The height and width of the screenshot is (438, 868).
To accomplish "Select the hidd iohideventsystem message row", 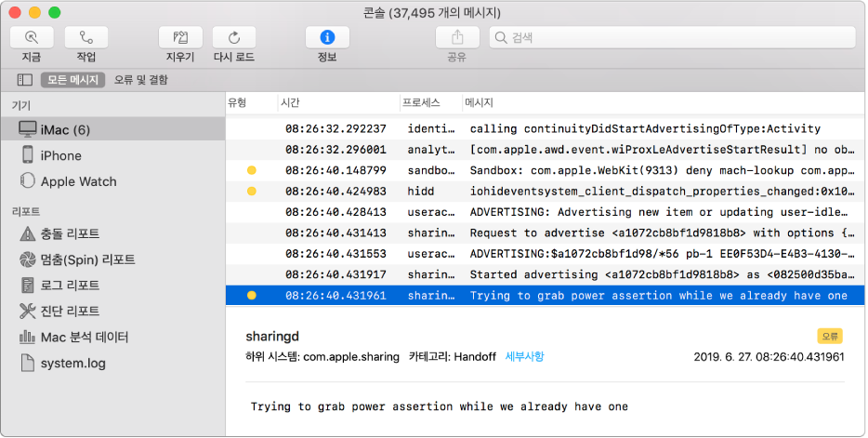I will point(545,191).
